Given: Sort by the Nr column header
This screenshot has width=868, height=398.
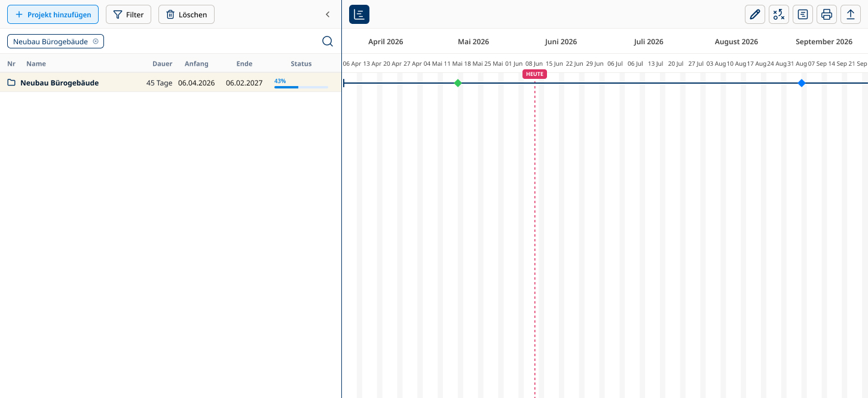Looking at the screenshot, I should (x=11, y=64).
